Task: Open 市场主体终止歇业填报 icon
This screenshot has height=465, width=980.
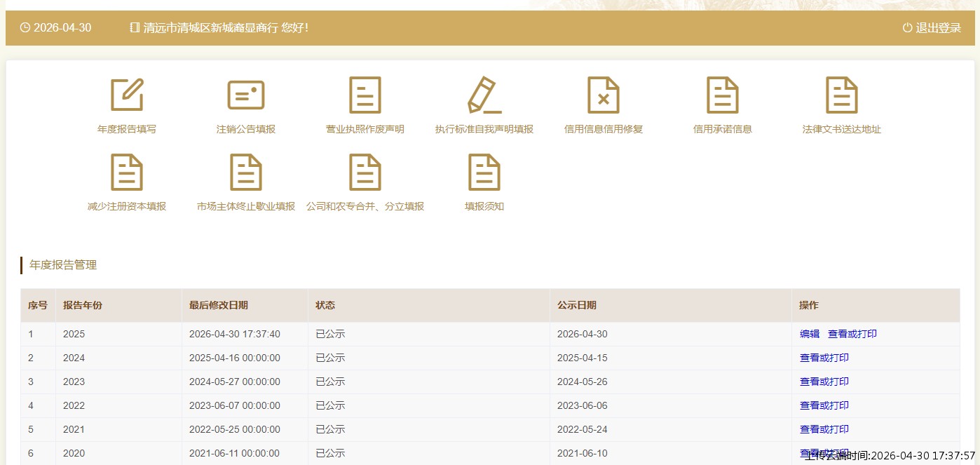Action: (246, 173)
